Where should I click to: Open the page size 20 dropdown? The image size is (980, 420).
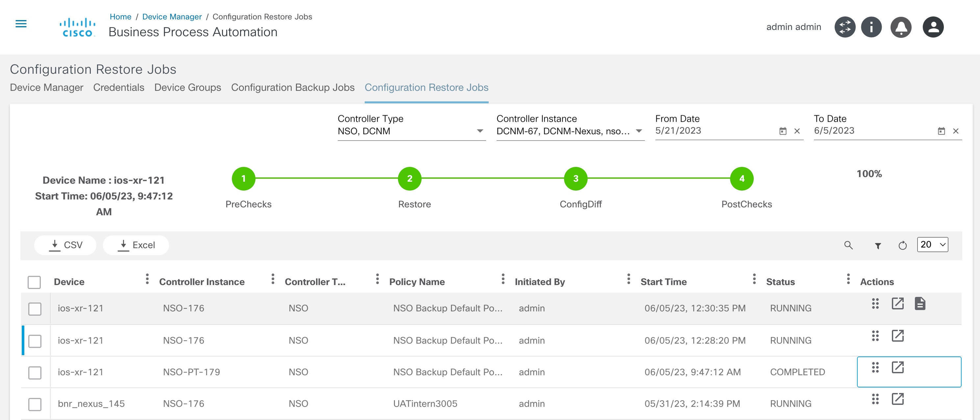click(932, 245)
